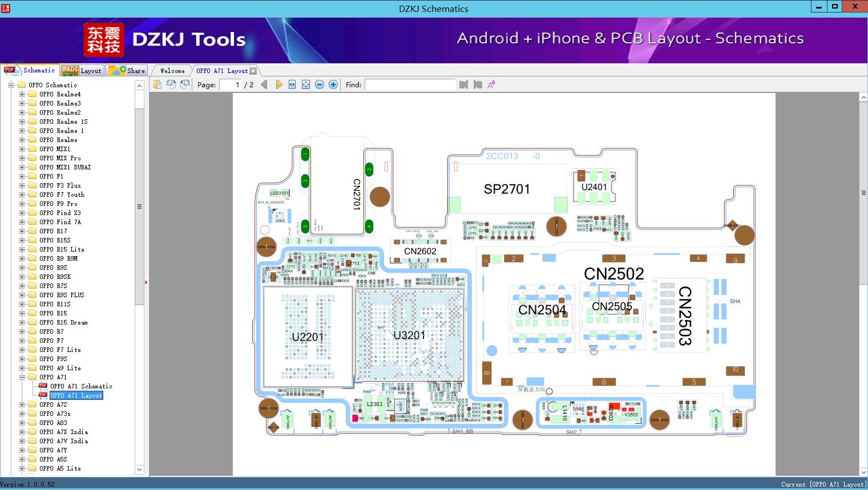Expand the OPPO Realme3 folder
The height and width of the screenshot is (490, 868).
coord(22,103)
